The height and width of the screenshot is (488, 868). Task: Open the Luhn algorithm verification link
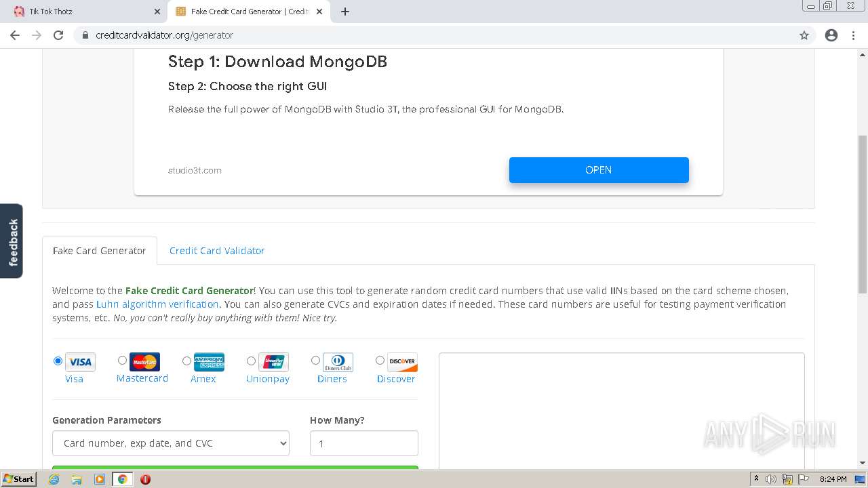[157, 304]
